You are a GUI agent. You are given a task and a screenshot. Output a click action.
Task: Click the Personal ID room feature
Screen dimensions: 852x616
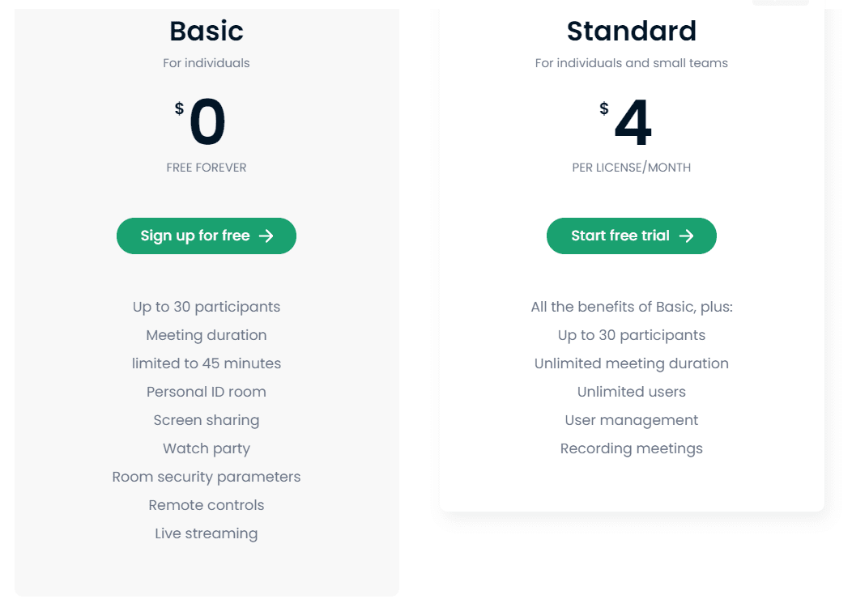tap(207, 392)
